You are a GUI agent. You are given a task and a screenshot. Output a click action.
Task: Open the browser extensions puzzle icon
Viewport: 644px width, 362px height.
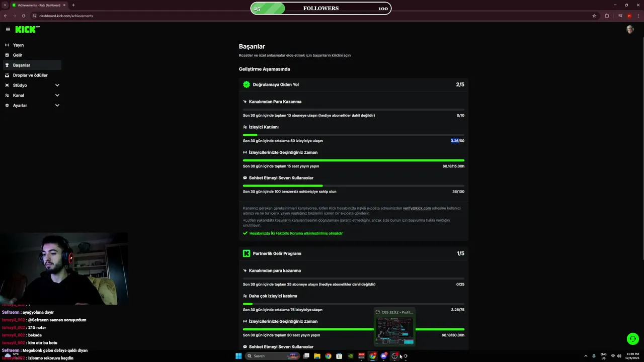607,16
